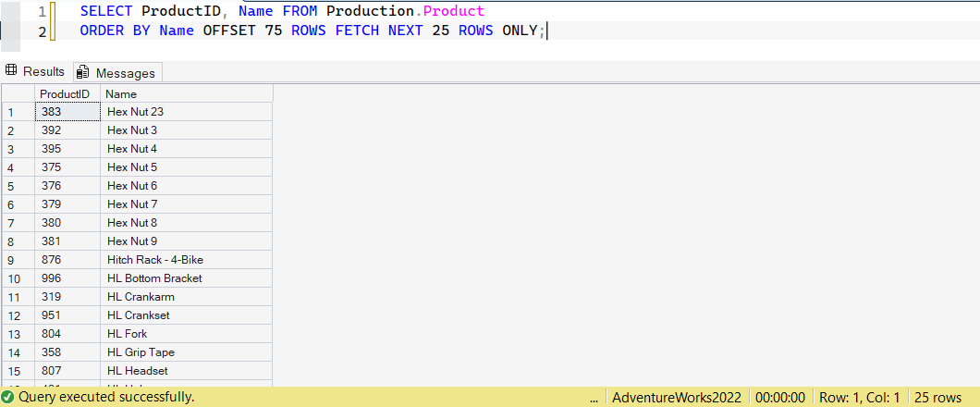Select cell with ProductID 996
The height and width of the screenshot is (407, 980).
coord(67,278)
